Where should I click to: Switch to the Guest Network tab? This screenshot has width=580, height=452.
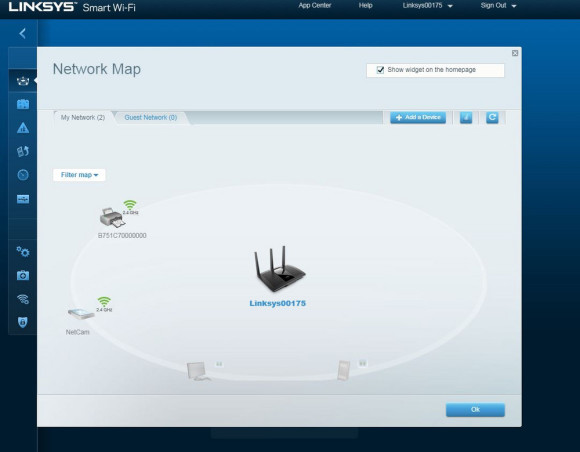[151, 118]
